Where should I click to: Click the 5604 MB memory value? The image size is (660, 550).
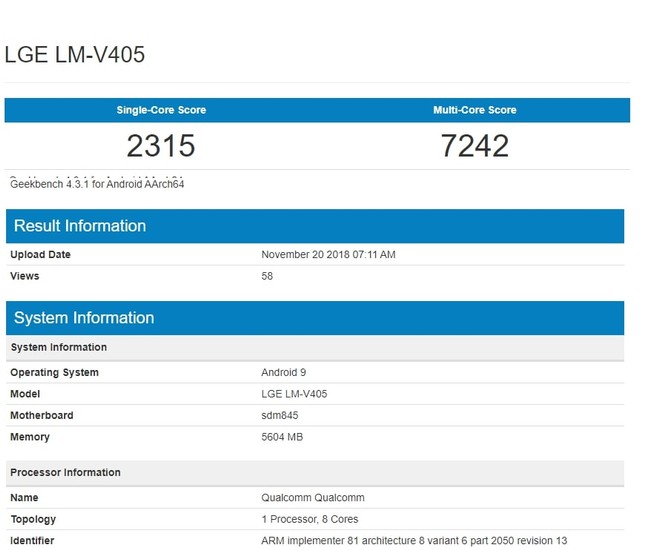click(x=282, y=437)
